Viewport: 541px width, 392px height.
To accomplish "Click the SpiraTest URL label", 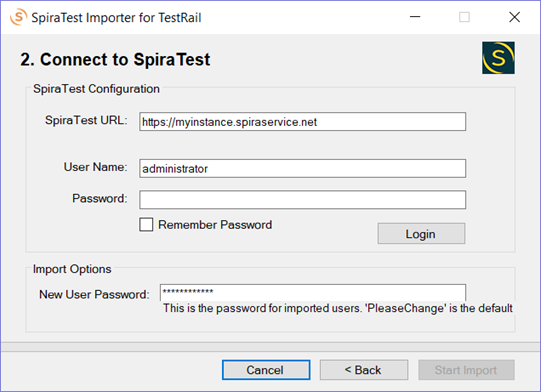I will [86, 120].
